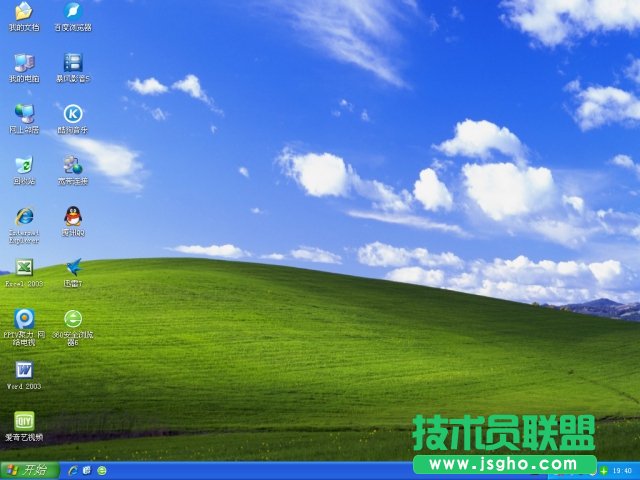Select the 我的电脑 (My Computer) icon

pos(23,63)
